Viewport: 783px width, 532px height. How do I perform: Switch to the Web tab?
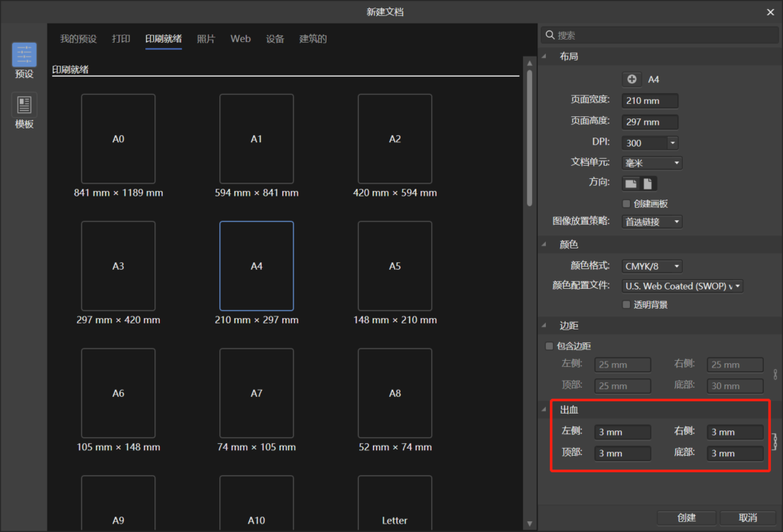coord(240,39)
